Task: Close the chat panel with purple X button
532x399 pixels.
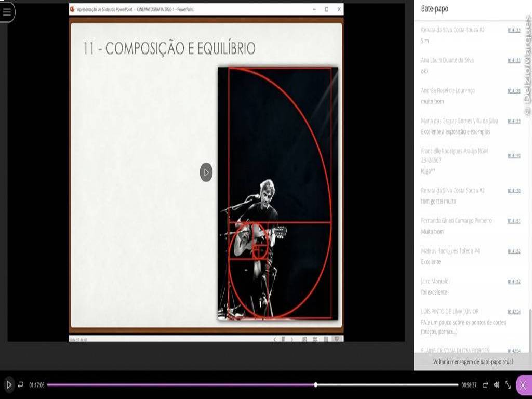Action: (x=523, y=385)
